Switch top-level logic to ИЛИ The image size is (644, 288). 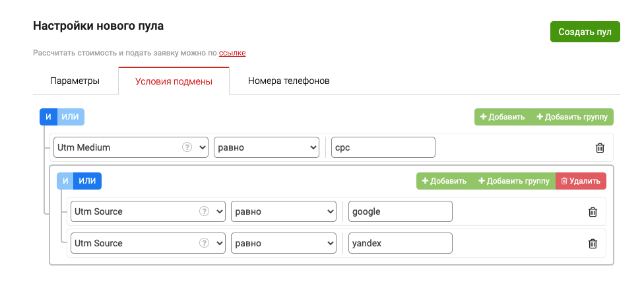(x=70, y=117)
